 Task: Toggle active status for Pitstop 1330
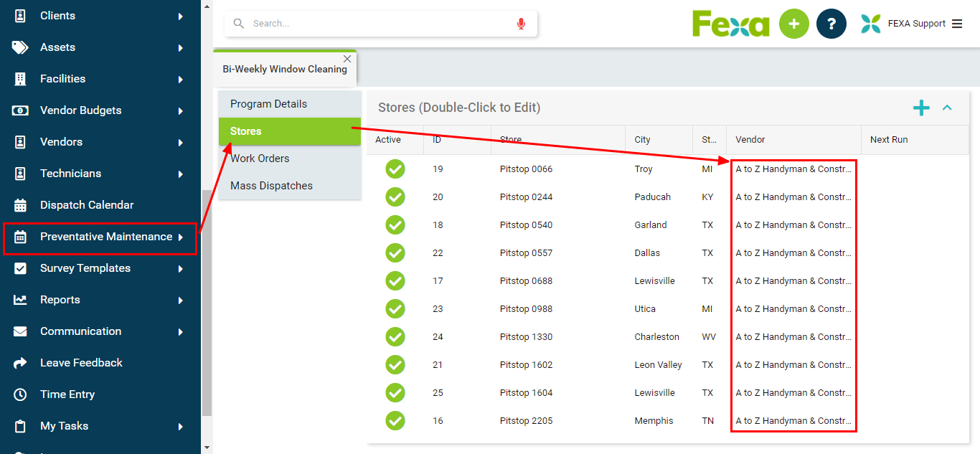(395, 337)
